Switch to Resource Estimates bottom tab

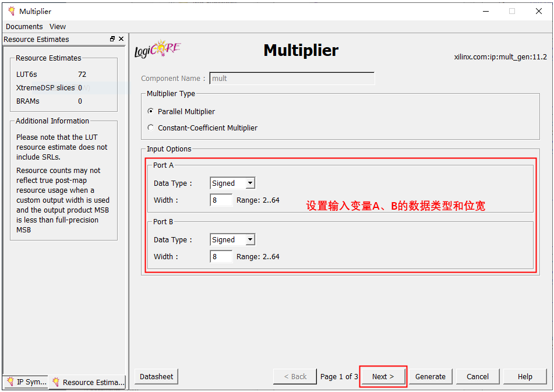87,382
